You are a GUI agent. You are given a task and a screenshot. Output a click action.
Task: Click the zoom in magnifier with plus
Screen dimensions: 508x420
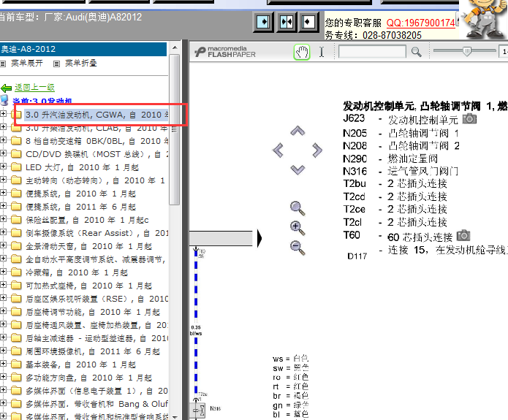click(x=297, y=228)
